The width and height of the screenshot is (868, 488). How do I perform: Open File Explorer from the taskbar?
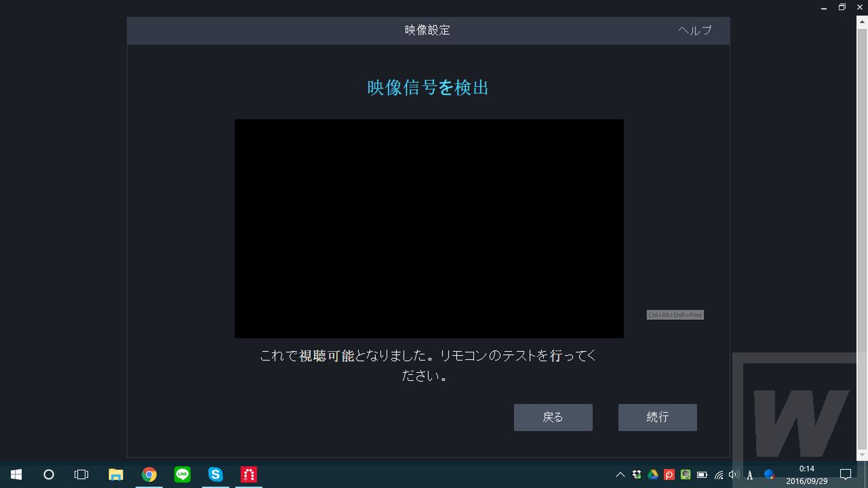116,474
